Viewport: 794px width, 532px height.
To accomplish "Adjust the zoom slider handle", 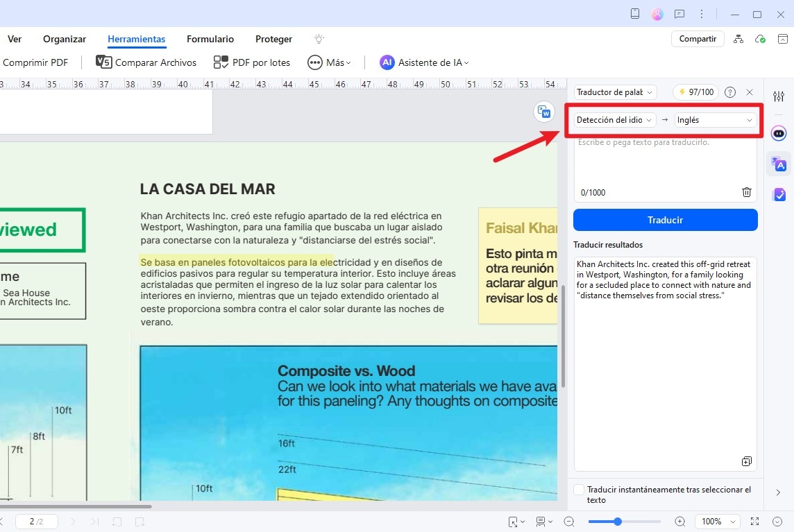I will click(617, 522).
